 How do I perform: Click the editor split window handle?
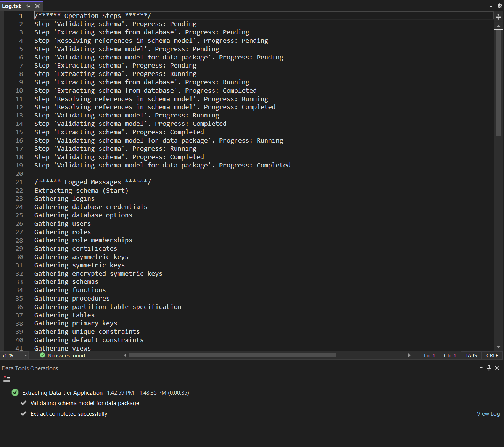(498, 17)
